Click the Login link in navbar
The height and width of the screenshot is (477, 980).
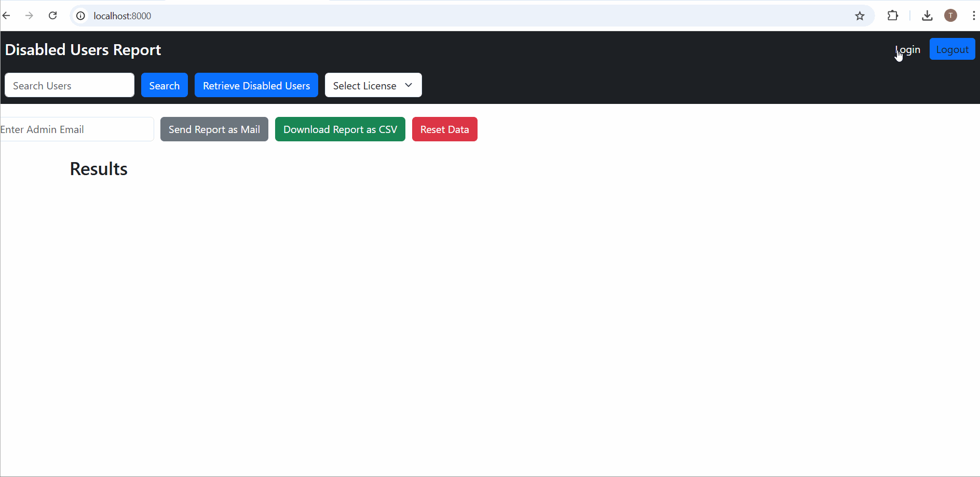tap(908, 49)
